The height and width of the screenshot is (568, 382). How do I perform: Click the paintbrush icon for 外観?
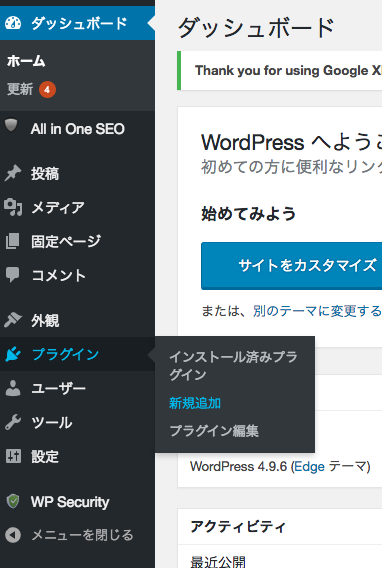pyautogui.click(x=13, y=320)
